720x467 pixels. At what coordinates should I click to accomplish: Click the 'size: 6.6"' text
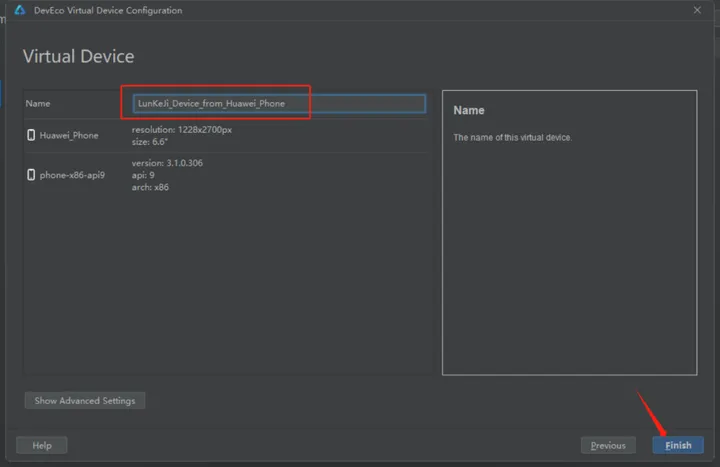click(x=150, y=142)
